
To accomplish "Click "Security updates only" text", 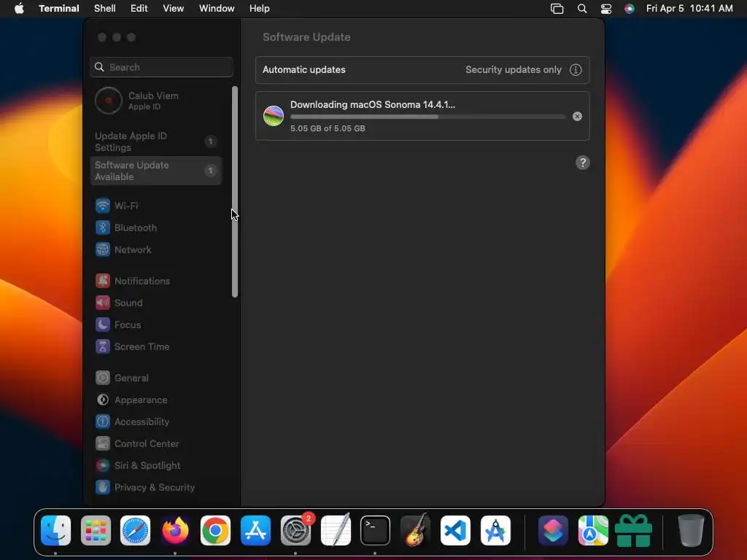I will tap(513, 70).
